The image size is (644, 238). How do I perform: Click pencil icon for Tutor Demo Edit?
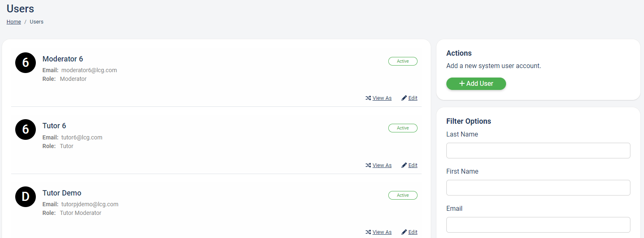[x=404, y=232]
